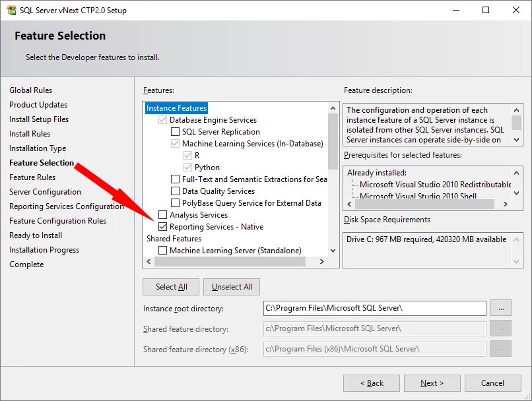Image resolution: width=532 pixels, height=401 pixels.
Task: Check the Analysis Services box
Action: pos(163,214)
